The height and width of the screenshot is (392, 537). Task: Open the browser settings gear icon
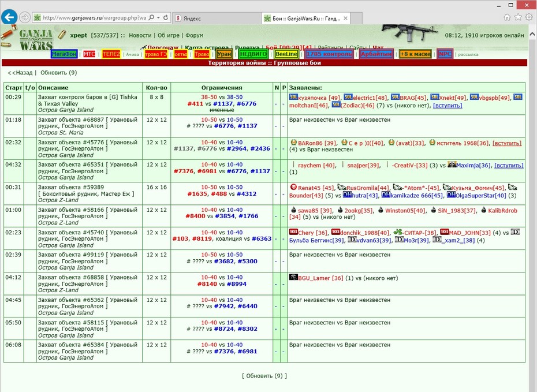(x=529, y=17)
